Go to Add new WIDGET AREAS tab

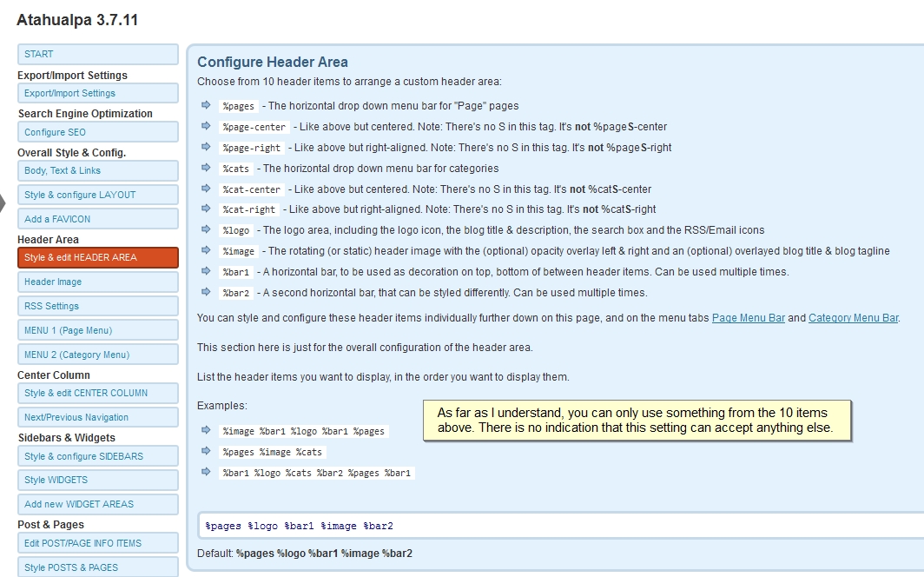98,504
